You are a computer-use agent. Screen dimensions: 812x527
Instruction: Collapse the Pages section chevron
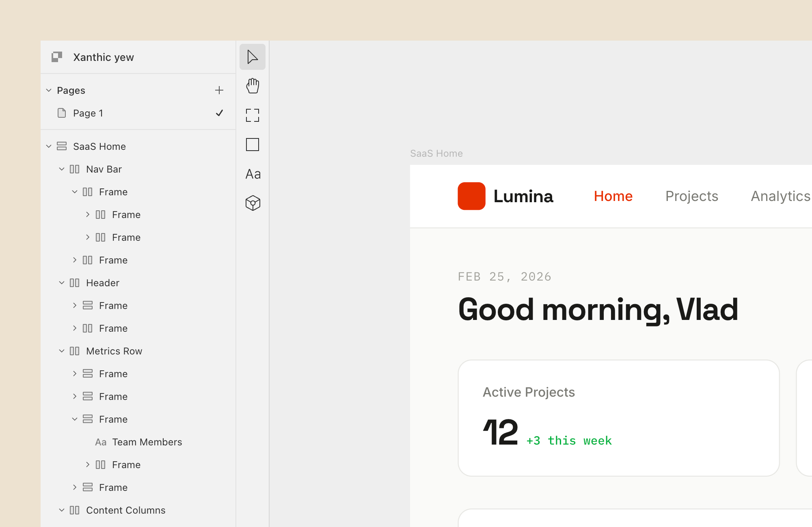[x=49, y=90]
